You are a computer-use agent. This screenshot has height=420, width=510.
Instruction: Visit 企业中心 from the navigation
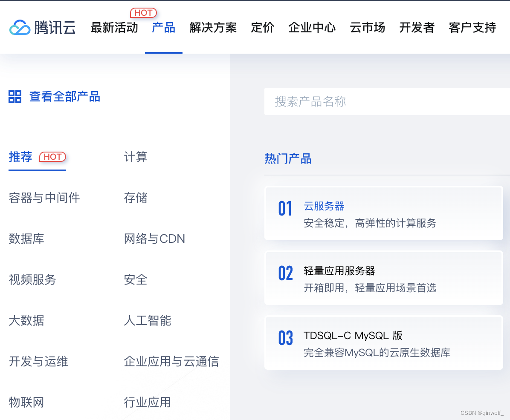click(x=312, y=27)
